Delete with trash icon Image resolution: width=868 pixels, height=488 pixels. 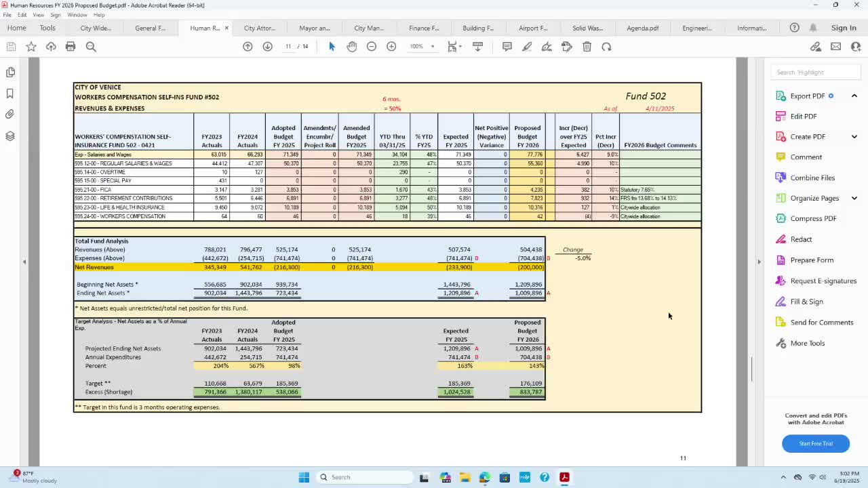pos(587,46)
